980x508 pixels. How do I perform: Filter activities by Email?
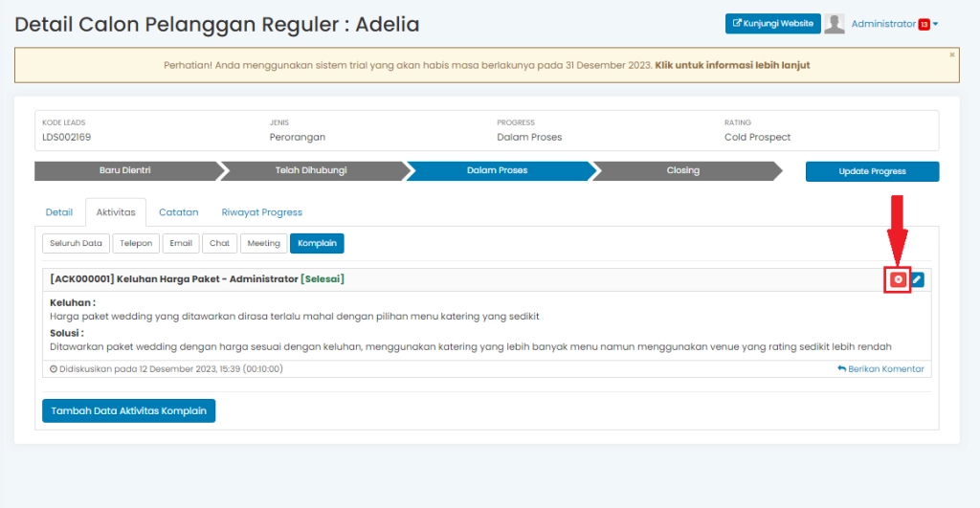pyautogui.click(x=181, y=243)
